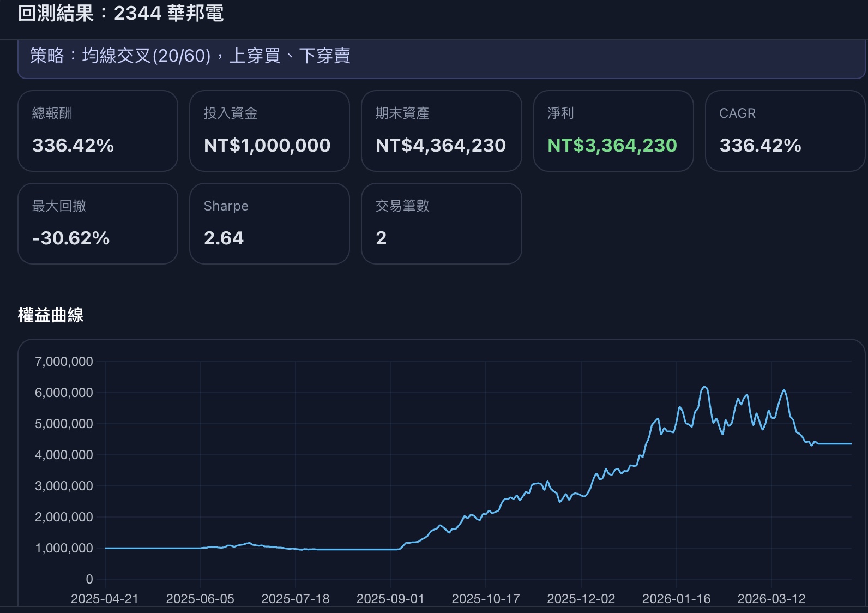Image resolution: width=868 pixels, height=613 pixels.
Task: Click the 總報酬 card value 336.42%
Action: tap(73, 145)
